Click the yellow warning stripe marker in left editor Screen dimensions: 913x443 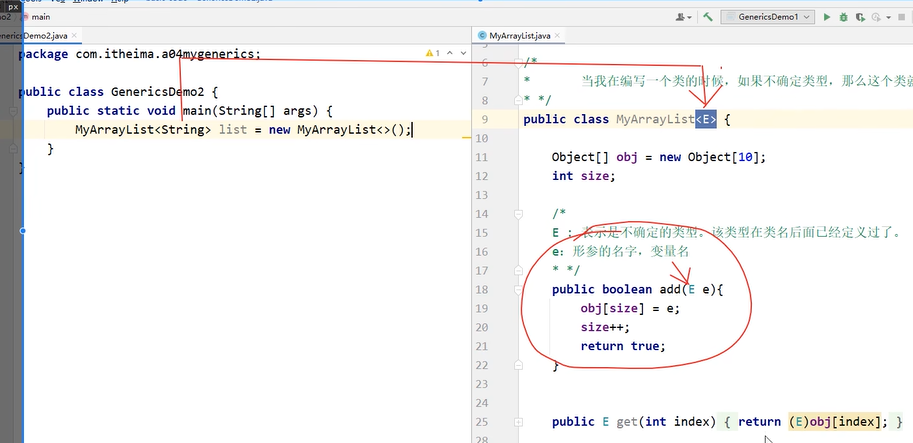[466, 138]
